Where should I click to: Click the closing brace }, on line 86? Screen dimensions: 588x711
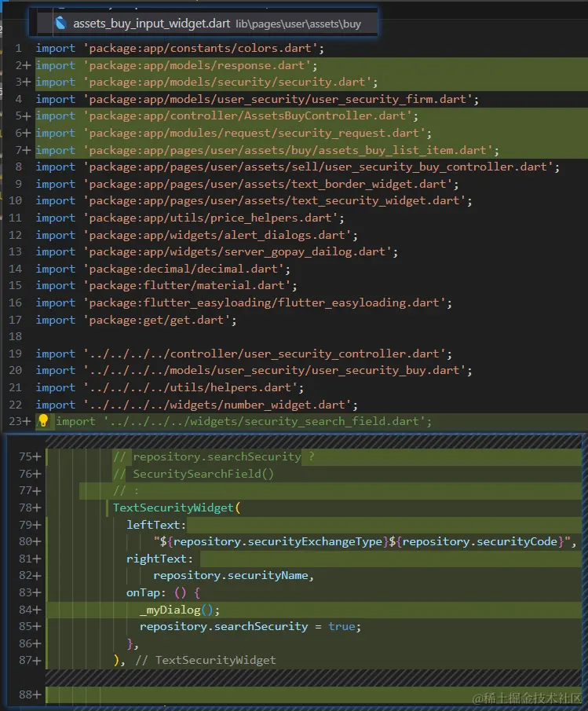[133, 643]
